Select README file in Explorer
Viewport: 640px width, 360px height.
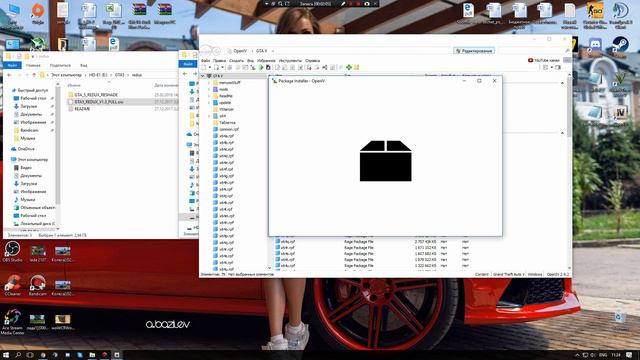click(82, 109)
